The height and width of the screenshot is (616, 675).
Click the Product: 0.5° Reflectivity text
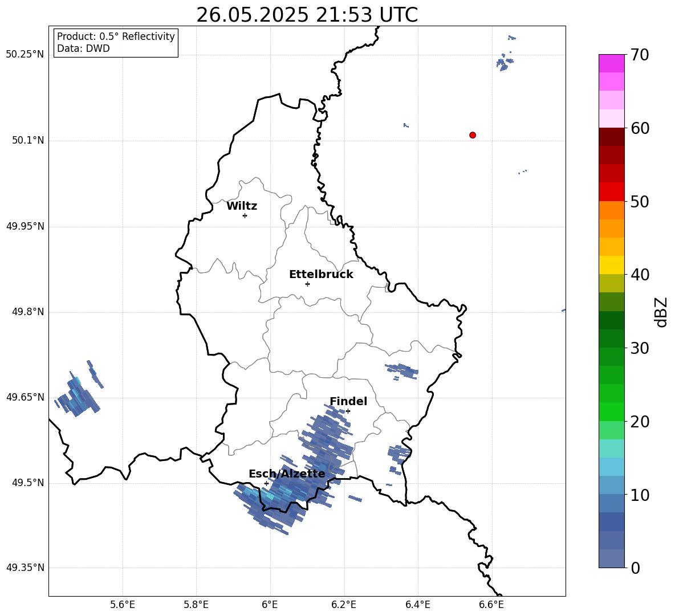(x=116, y=36)
